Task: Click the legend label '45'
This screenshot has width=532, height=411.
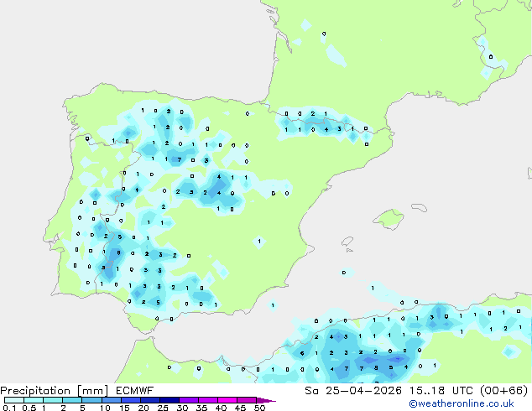Action: pos(240,408)
